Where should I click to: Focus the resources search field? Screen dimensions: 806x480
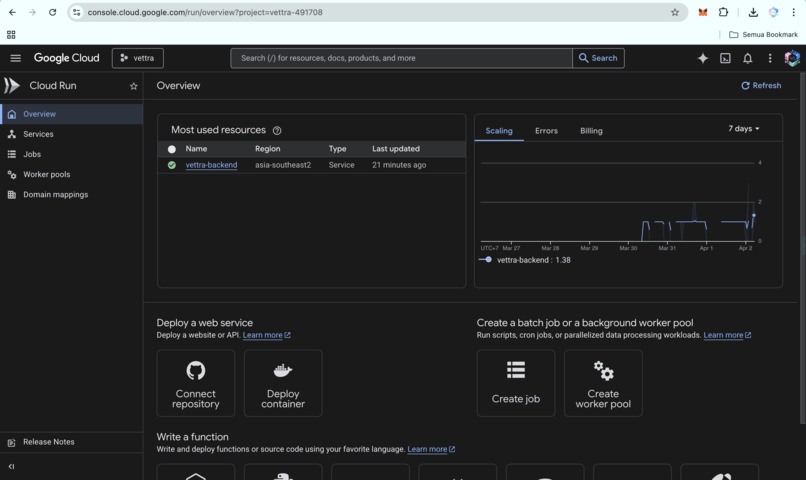401,58
